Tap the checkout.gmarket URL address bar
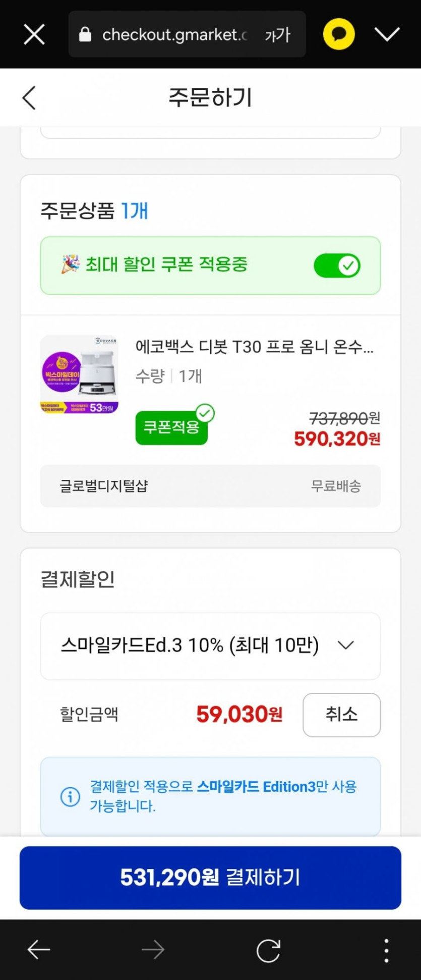 pyautogui.click(x=174, y=35)
